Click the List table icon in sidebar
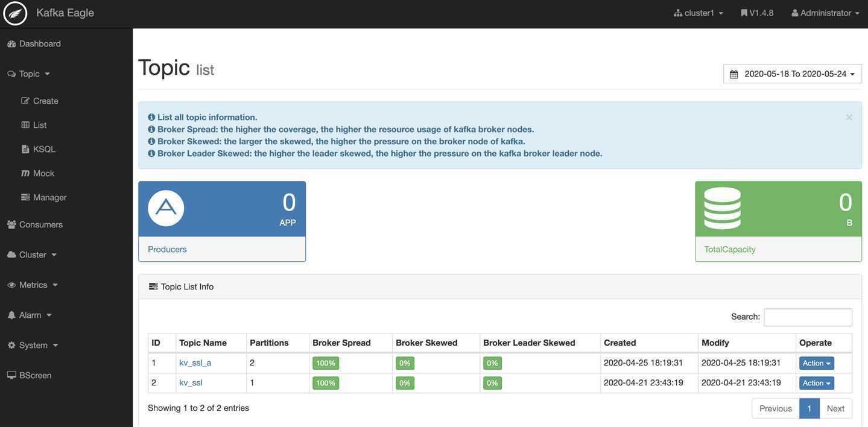Viewport: 868px width, 427px height. coord(25,125)
